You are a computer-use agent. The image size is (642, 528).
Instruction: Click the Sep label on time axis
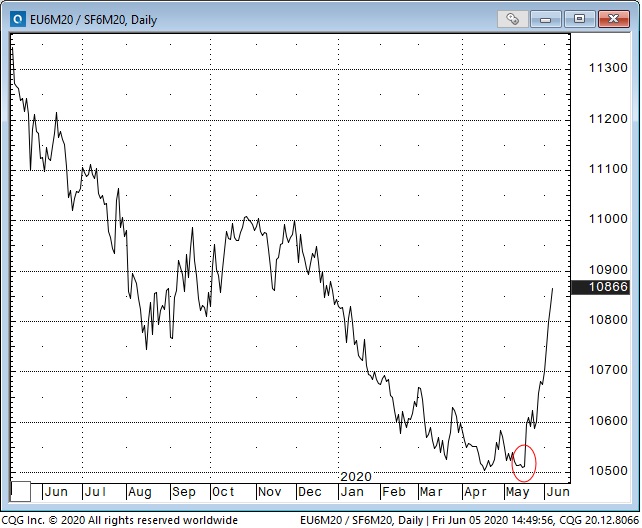tap(183, 492)
